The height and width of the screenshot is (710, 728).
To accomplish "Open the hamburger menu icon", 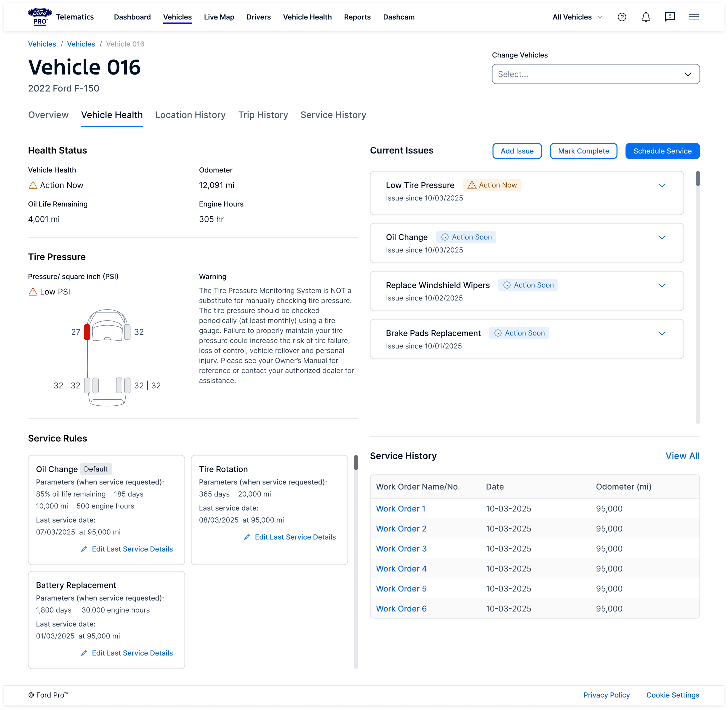I will pos(694,17).
